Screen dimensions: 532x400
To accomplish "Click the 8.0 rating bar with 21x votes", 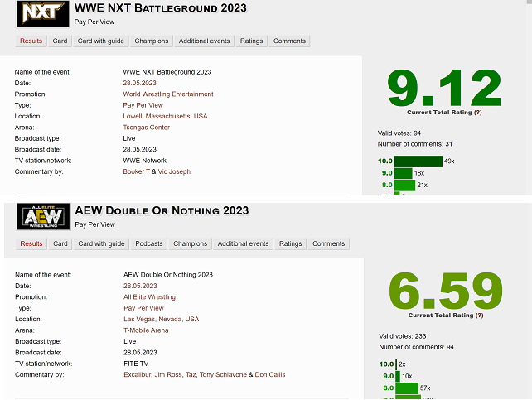I will [x=404, y=185].
